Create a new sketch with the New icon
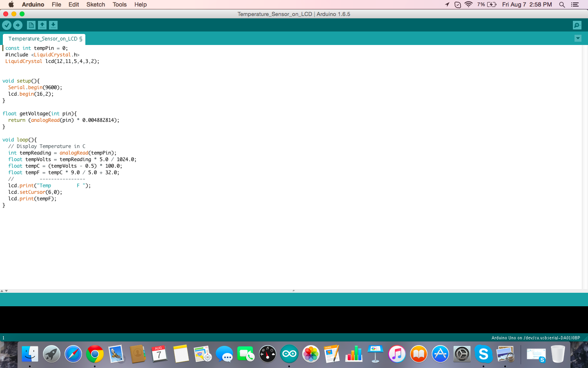588x368 pixels. click(x=31, y=25)
